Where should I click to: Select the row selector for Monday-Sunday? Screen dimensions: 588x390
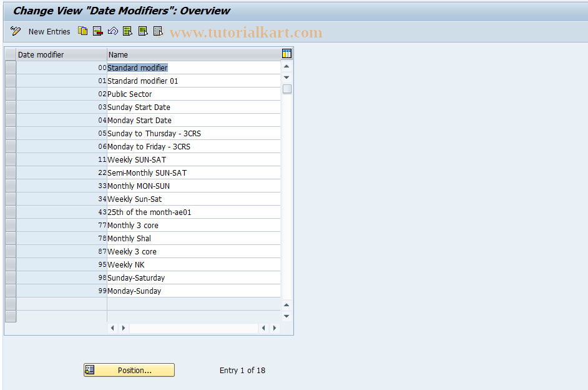11,291
